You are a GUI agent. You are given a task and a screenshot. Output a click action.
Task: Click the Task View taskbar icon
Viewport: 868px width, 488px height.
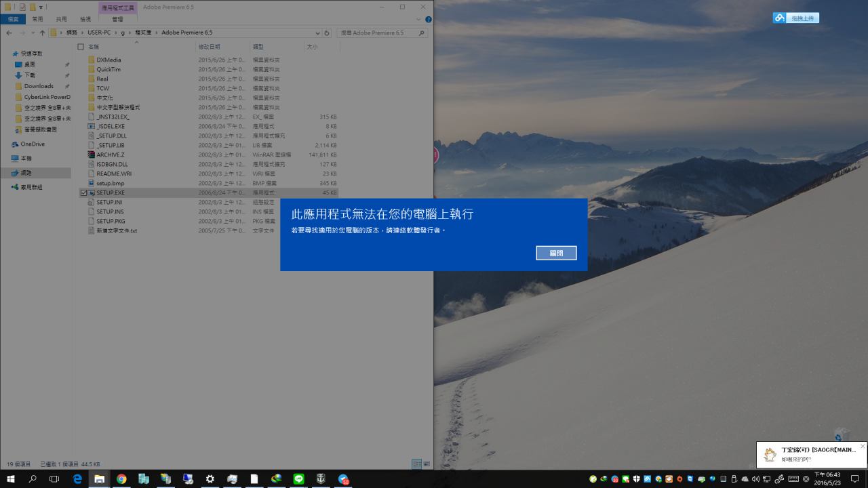tap(54, 479)
